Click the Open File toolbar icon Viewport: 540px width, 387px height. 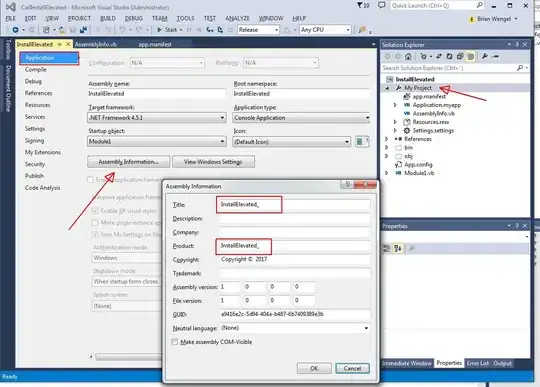[62, 30]
